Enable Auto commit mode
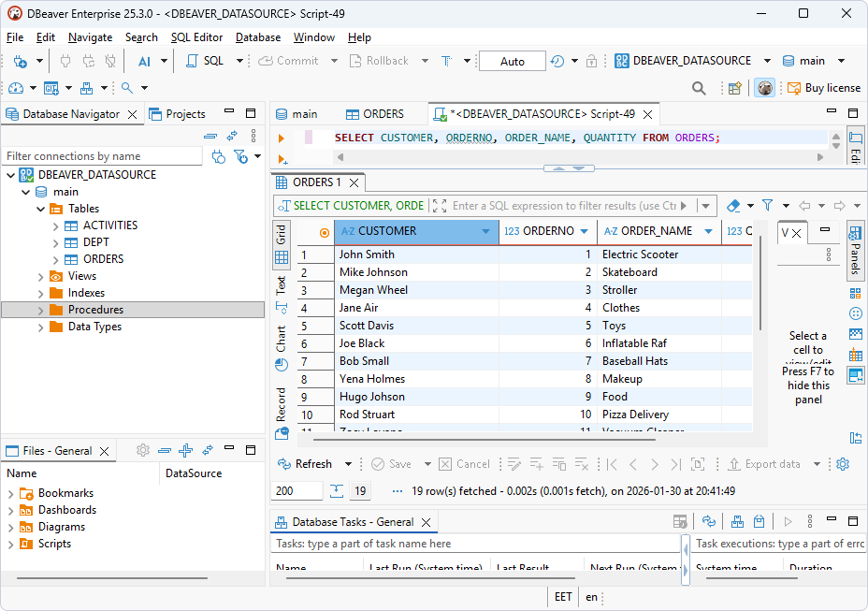This screenshot has height=611, width=868. point(512,60)
